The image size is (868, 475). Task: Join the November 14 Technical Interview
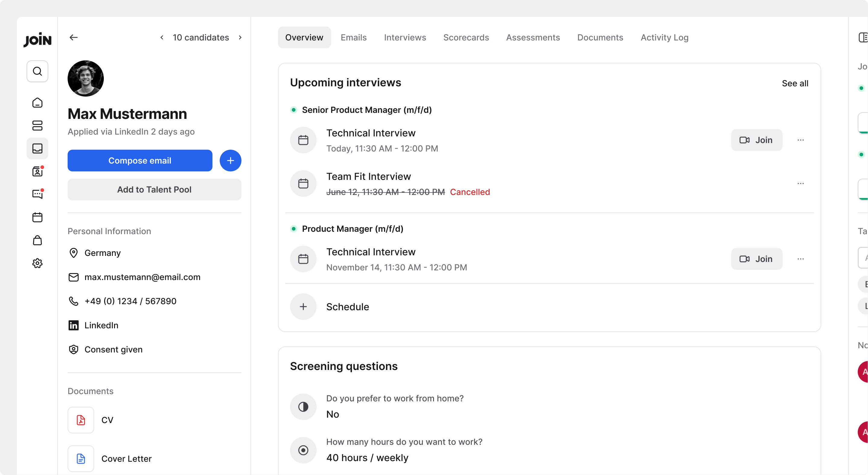756,259
